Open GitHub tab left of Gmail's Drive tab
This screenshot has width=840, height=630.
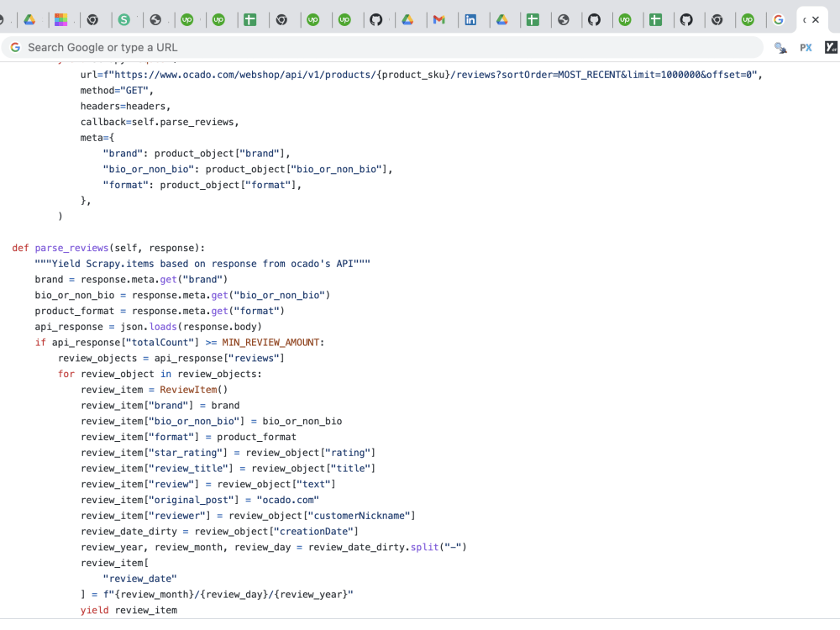coord(376,20)
